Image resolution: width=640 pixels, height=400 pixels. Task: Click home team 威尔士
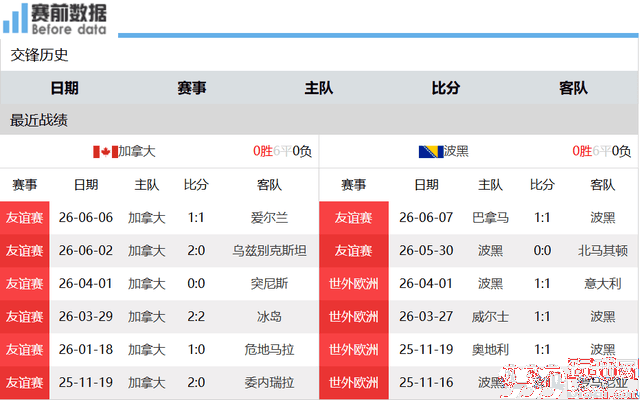click(x=490, y=316)
